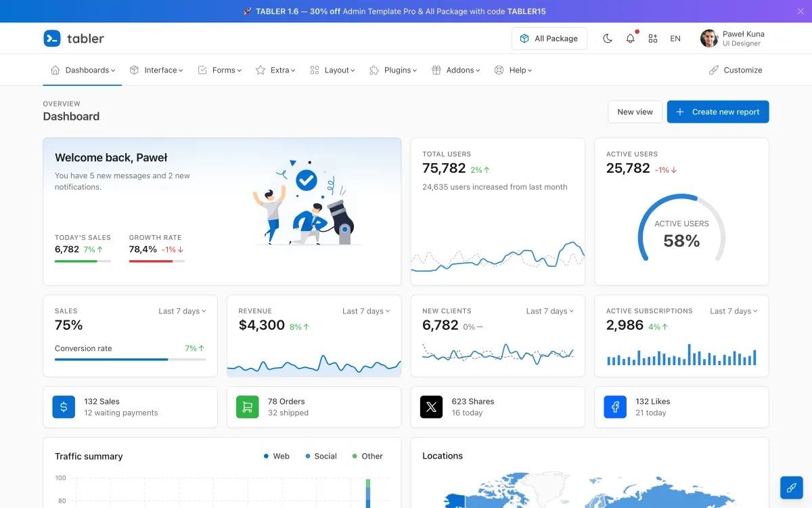This screenshot has width=812, height=508.
Task: Click the Tabler logo icon
Action: coord(52,39)
